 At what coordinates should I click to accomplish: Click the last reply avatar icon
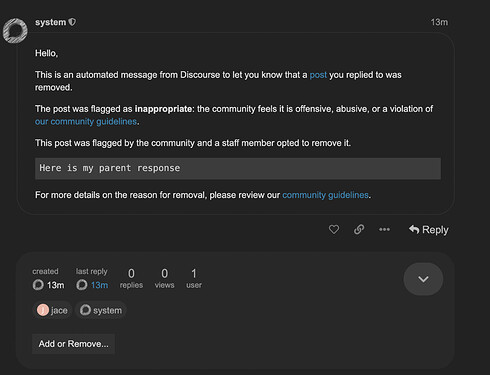click(x=82, y=285)
